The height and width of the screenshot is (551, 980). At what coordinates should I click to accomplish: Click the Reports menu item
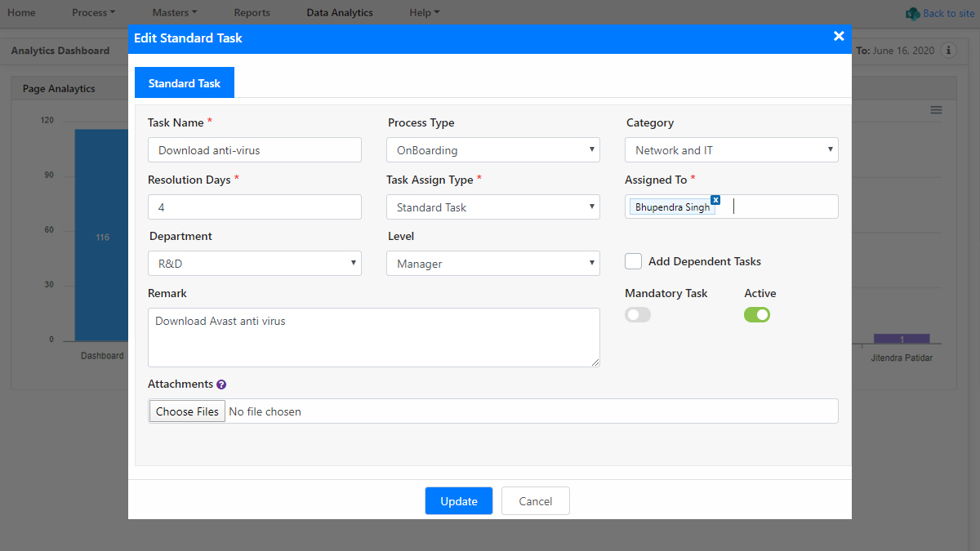click(x=252, y=12)
